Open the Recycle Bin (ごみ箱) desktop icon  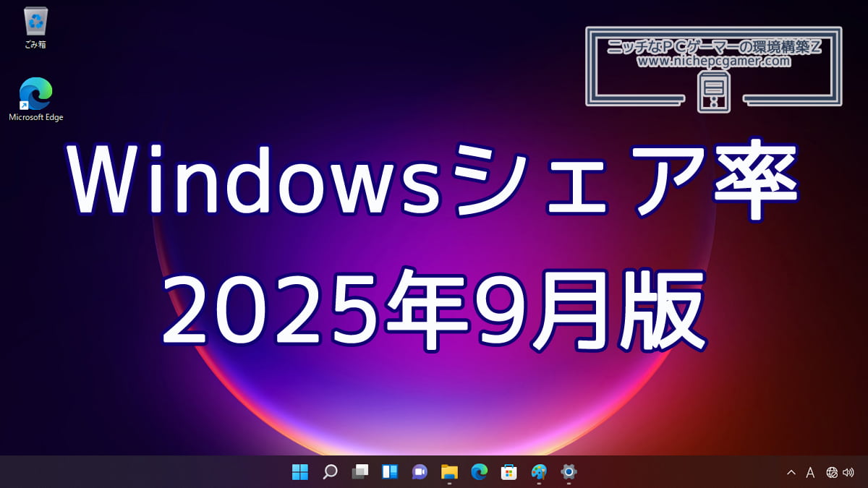click(x=35, y=22)
